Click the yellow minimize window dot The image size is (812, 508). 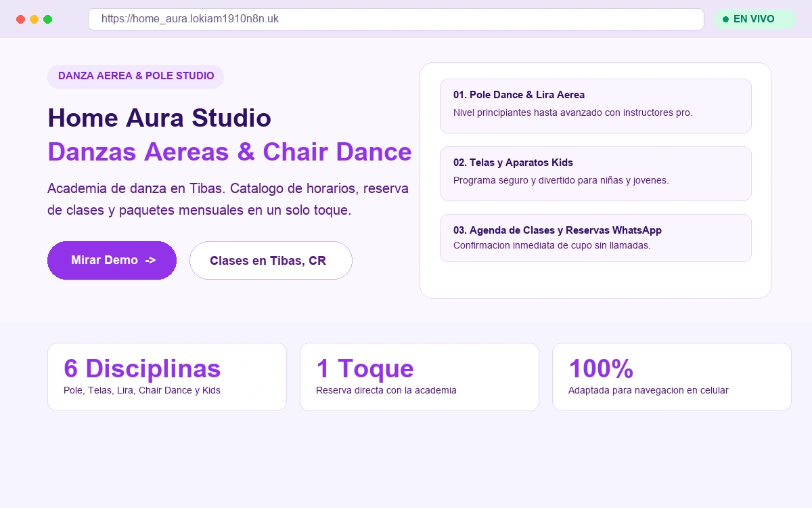click(34, 19)
